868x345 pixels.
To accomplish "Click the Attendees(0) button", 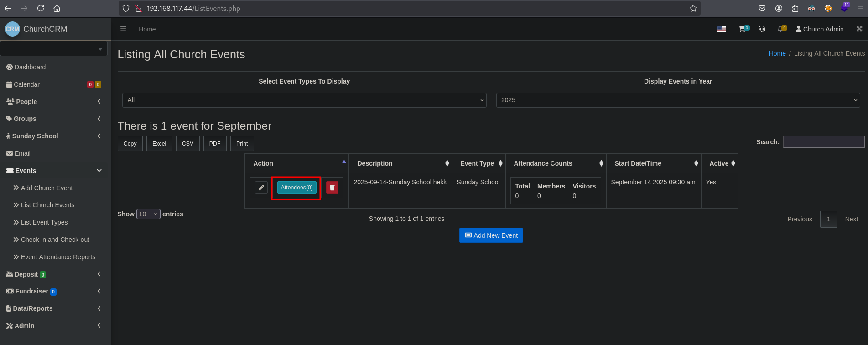I will coord(296,188).
